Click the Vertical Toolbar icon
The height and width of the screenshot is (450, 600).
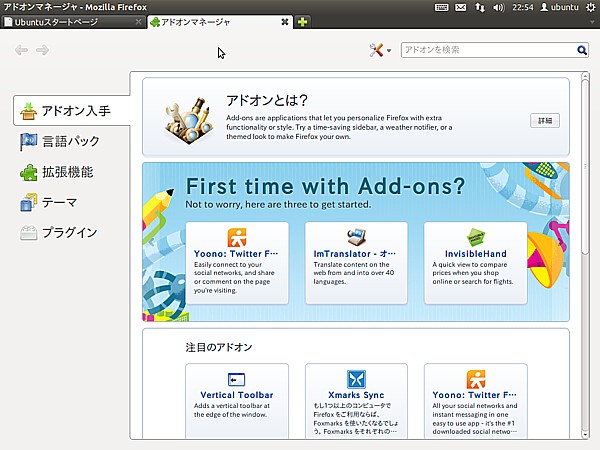pos(236,379)
